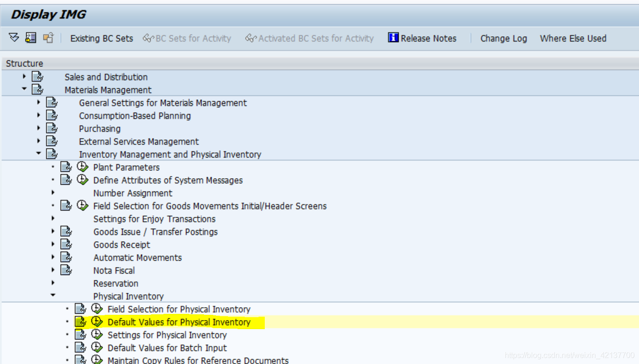Open documentation icon for Materials Management
The width and height of the screenshot is (639, 364).
37,89
